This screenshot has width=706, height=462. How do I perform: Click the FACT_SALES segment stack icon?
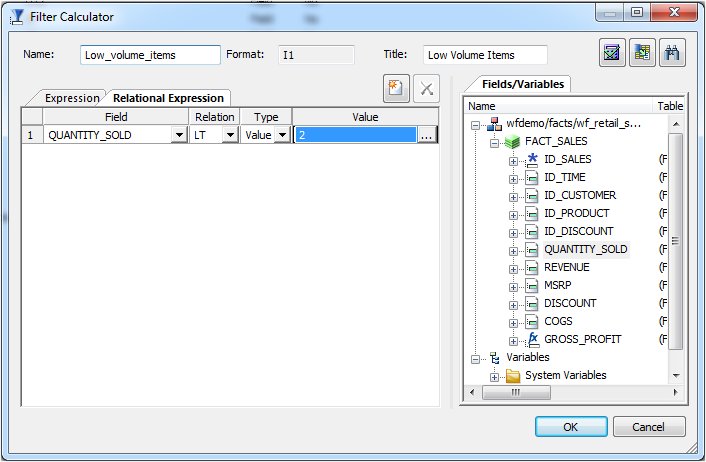pos(512,142)
